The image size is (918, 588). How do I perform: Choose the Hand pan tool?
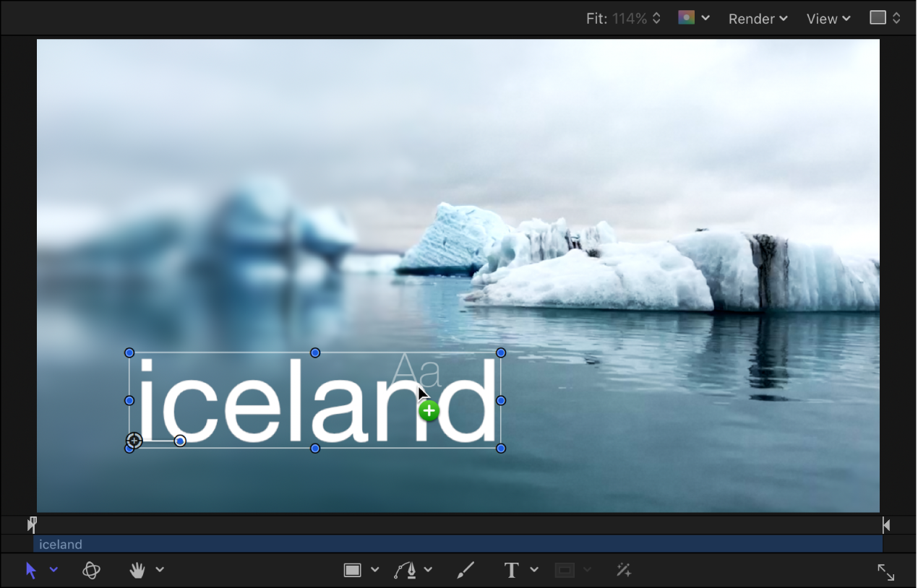coord(136,570)
